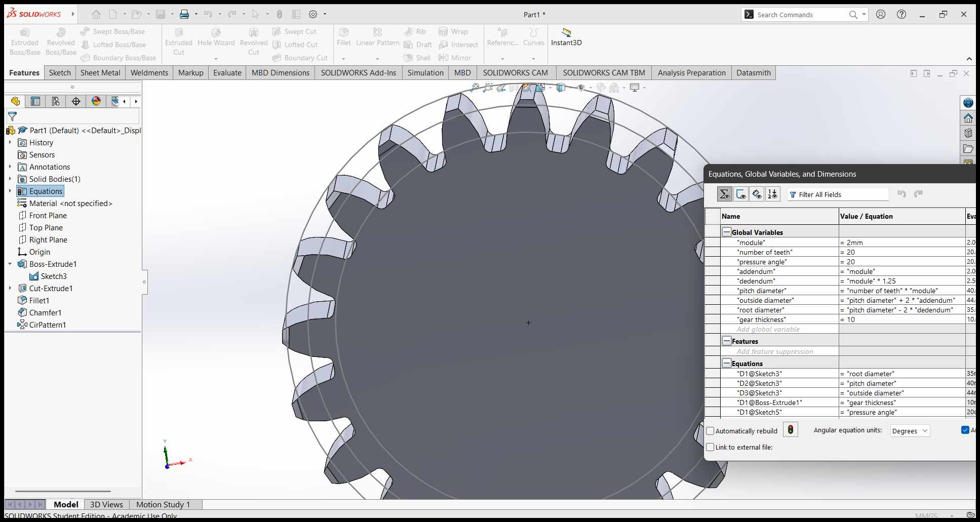The width and height of the screenshot is (980, 522).
Task: Click the rebuild traffic light button in the Equations dialog
Action: coord(791,430)
